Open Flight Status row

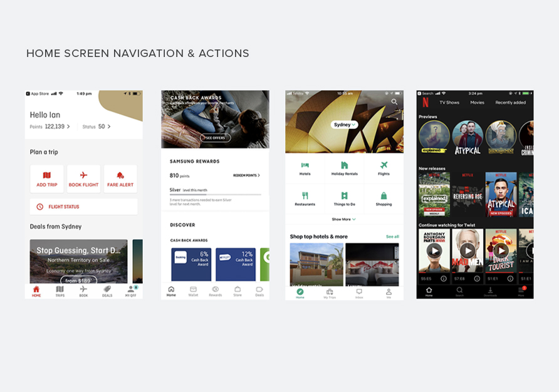click(x=83, y=207)
